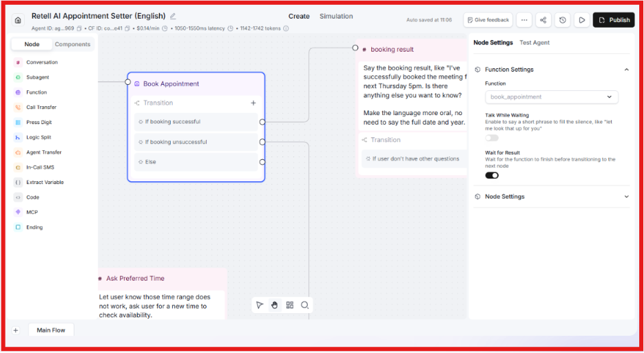This screenshot has width=644, height=353.
Task: Click the play test button
Action: (x=581, y=20)
